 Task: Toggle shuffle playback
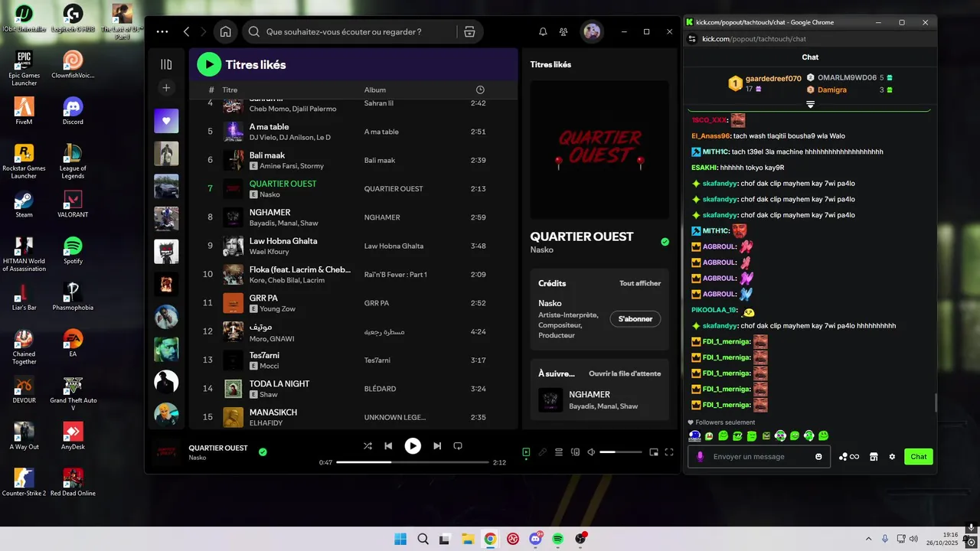coord(367,445)
